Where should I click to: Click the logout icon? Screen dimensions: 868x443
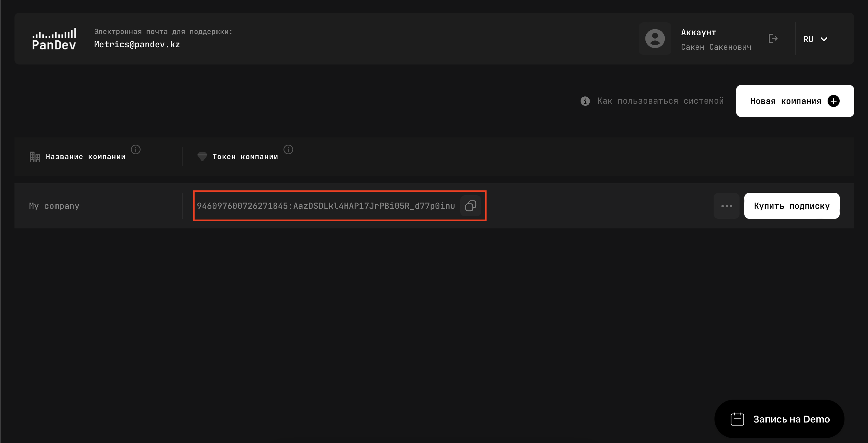point(773,39)
